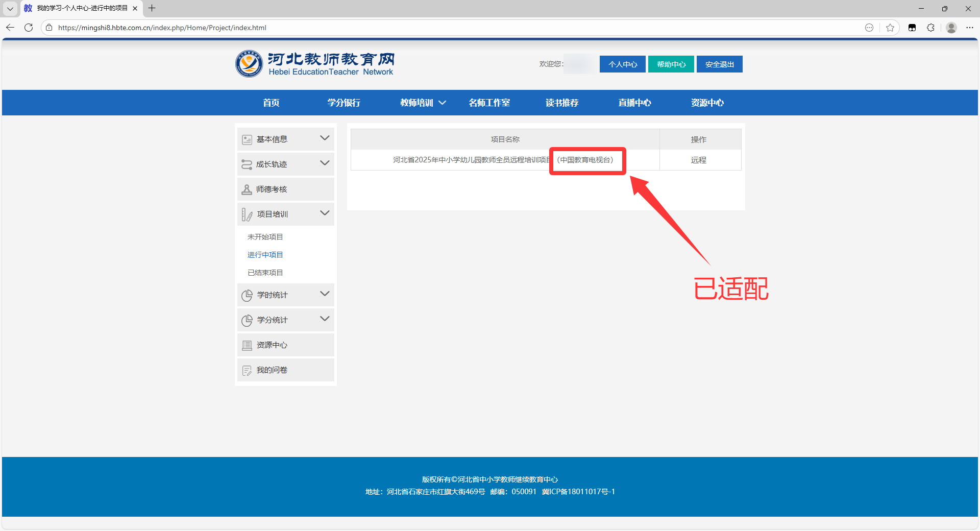Open 直播中心 from the navigation bar
980x531 pixels.
pos(634,103)
